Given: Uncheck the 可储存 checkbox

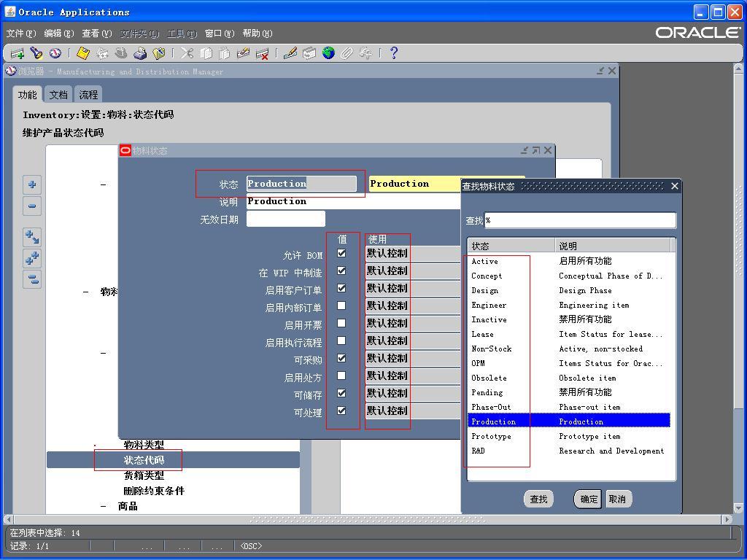Looking at the screenshot, I should pyautogui.click(x=341, y=393).
